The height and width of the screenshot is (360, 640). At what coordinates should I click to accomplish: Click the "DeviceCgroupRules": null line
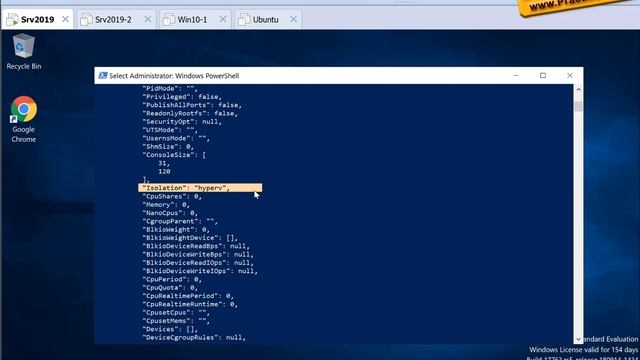(x=194, y=337)
